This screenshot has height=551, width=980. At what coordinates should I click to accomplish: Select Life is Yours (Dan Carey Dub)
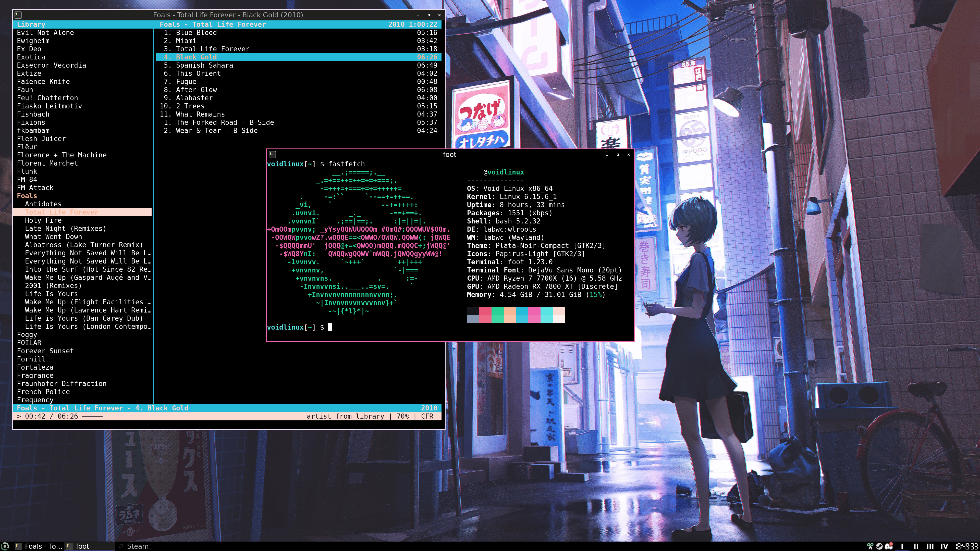[x=84, y=318]
